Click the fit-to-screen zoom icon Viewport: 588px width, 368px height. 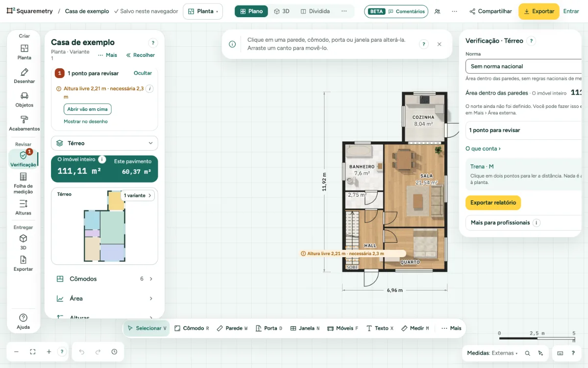pyautogui.click(x=33, y=352)
